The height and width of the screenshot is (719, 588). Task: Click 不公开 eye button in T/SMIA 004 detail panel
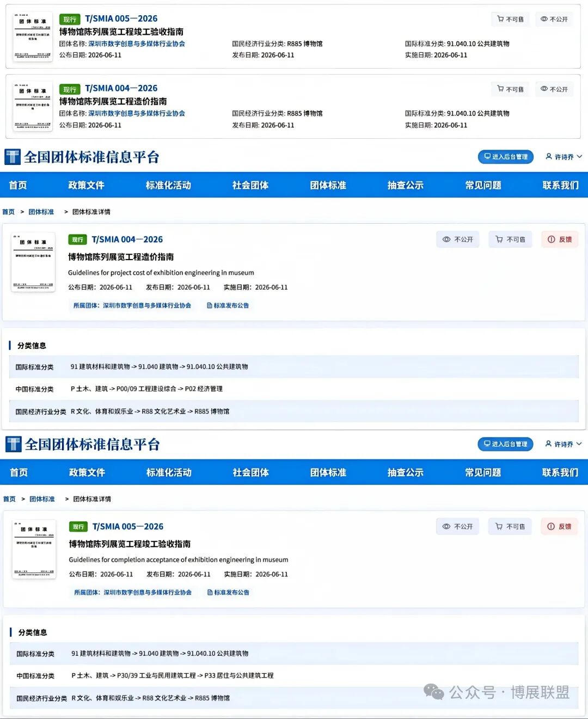(x=458, y=239)
